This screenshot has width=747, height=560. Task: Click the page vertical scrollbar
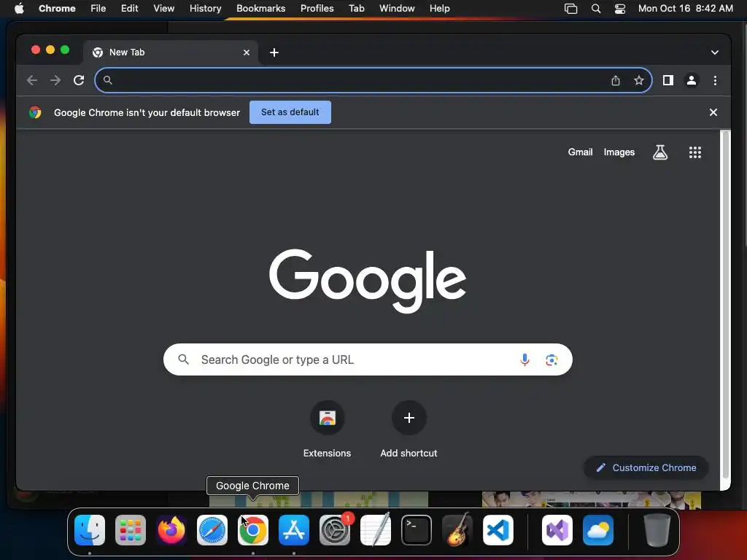click(x=726, y=305)
